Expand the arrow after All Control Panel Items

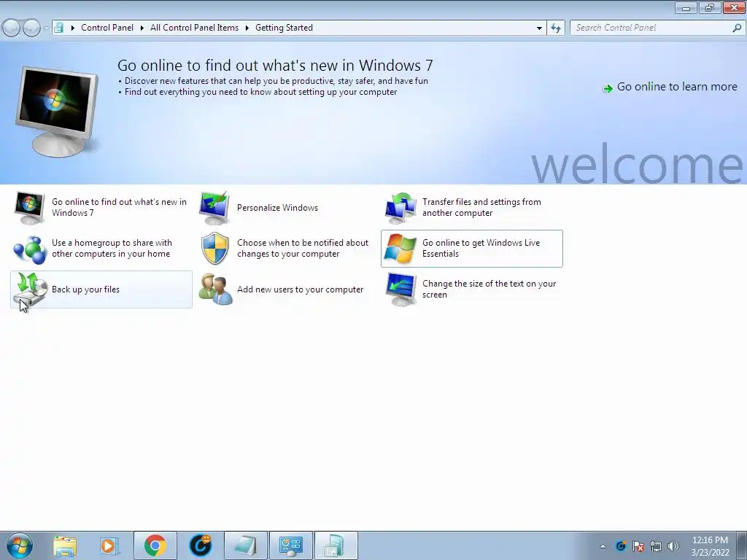pos(247,28)
